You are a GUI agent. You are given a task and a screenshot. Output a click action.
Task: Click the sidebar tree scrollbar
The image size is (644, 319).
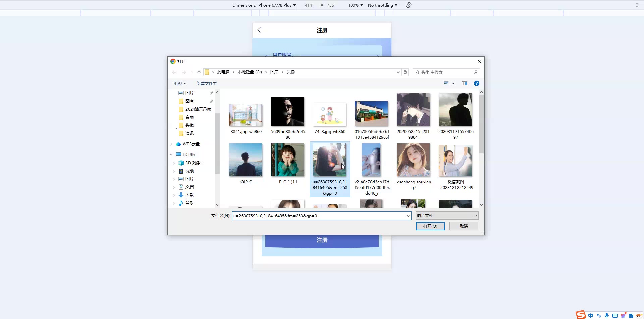[x=217, y=143]
